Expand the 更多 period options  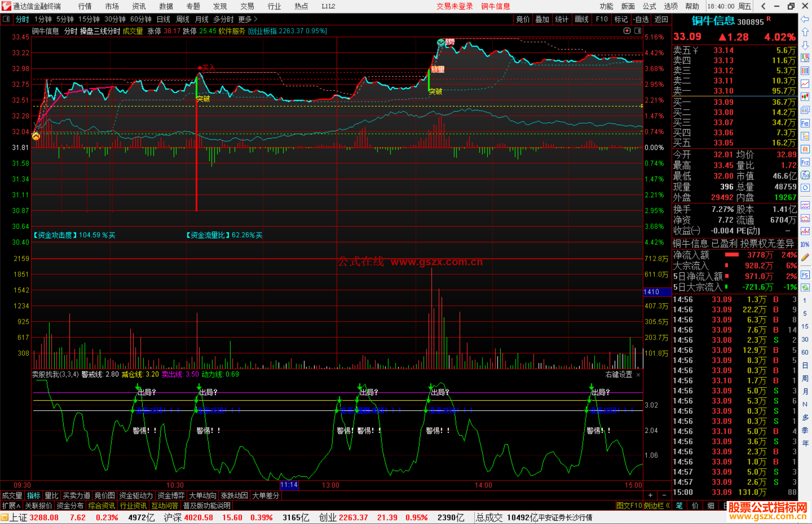click(x=247, y=19)
